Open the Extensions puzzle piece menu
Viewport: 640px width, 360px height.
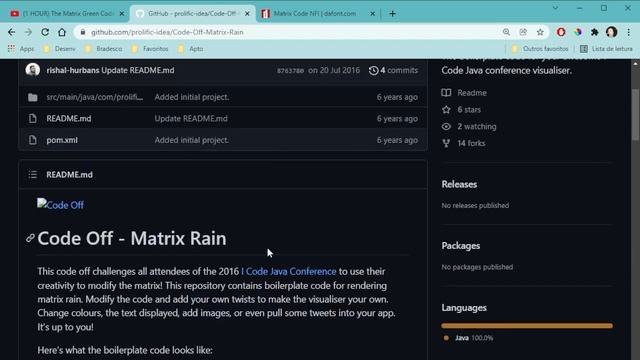click(595, 32)
